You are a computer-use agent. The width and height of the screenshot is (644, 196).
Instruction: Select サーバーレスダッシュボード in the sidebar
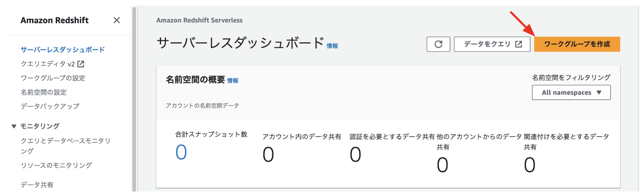(x=63, y=50)
